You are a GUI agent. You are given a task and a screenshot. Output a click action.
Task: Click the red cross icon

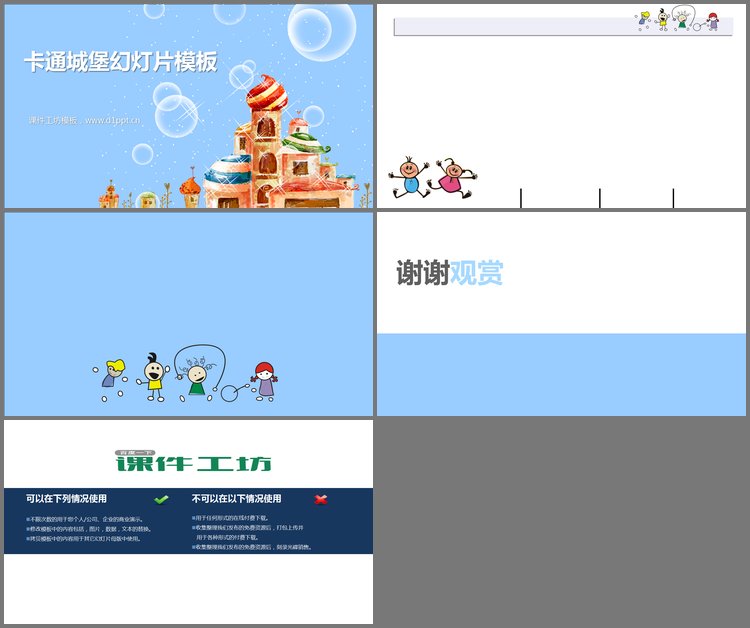(321, 499)
